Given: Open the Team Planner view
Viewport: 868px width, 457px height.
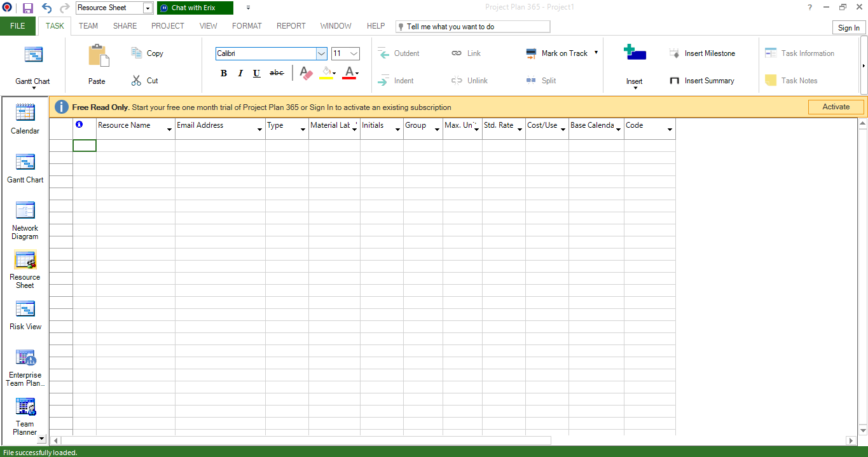Looking at the screenshot, I should [x=25, y=413].
